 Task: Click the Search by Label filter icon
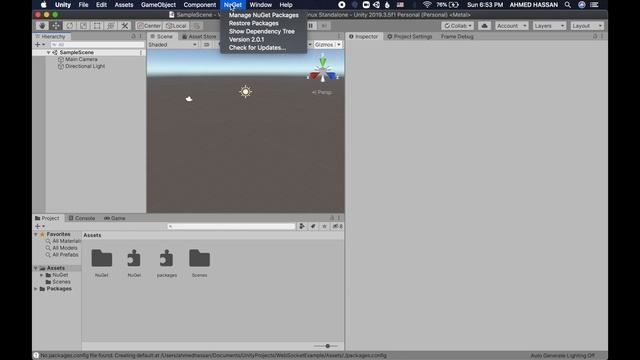point(313,226)
